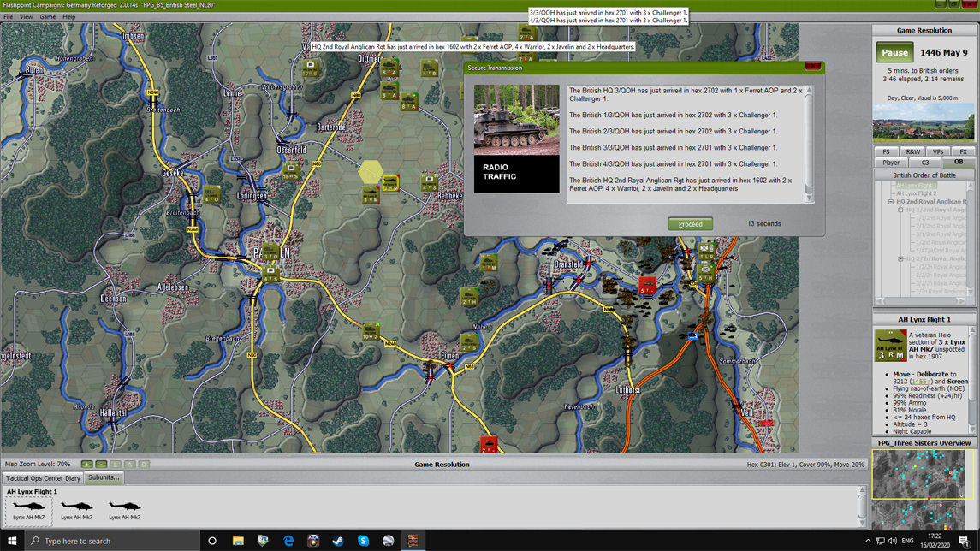Select the 1 R M helicopter counter
Image resolution: width=980 pixels, height=551 pixels.
tap(371, 195)
